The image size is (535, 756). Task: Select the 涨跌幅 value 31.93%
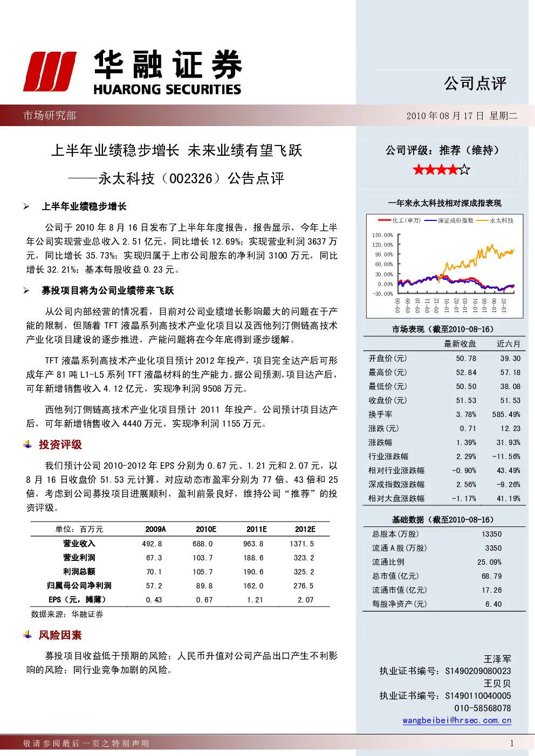point(509,442)
